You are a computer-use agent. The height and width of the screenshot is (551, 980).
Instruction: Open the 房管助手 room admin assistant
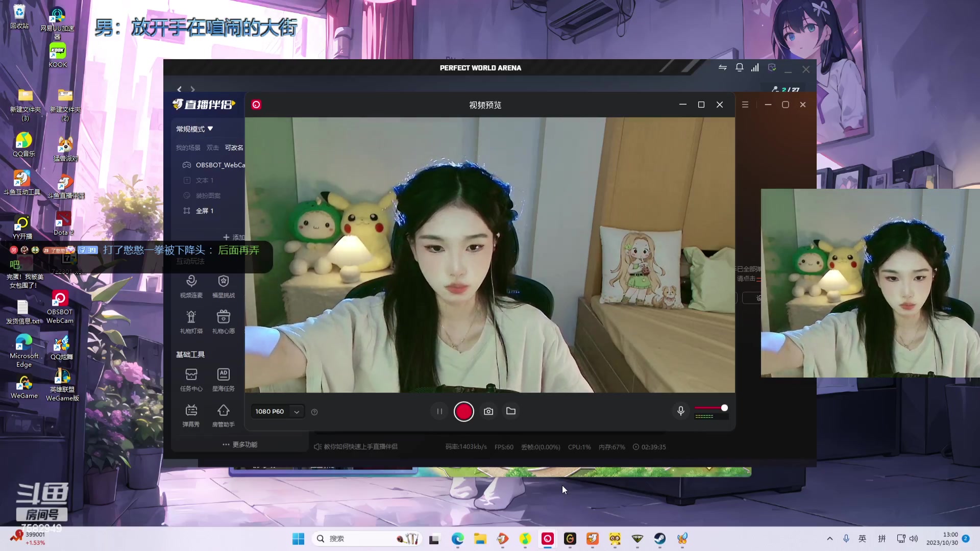(x=224, y=415)
